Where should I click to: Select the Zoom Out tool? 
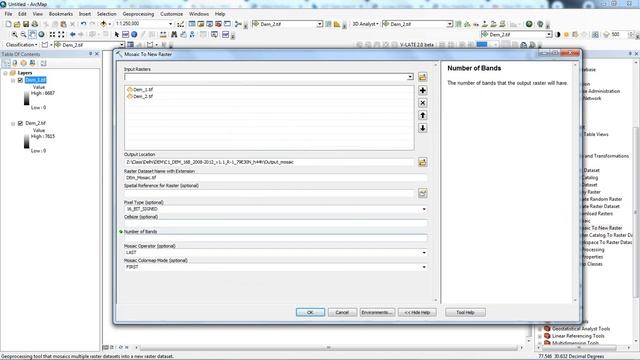tap(23, 35)
